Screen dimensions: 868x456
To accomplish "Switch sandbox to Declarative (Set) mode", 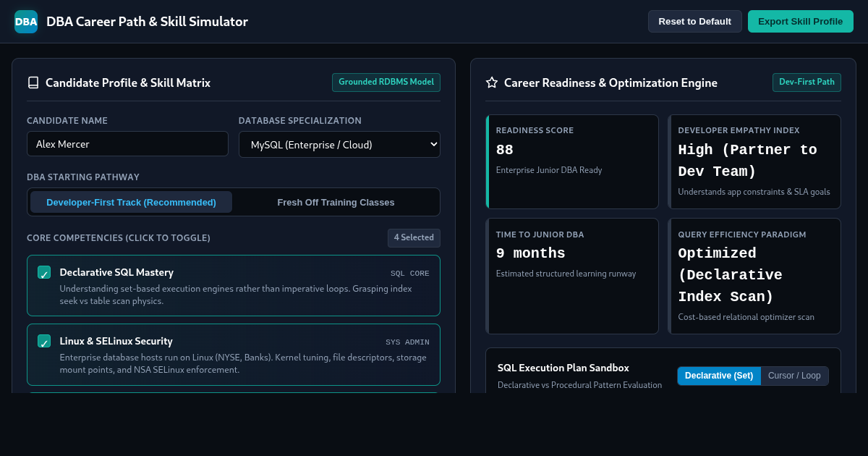I will pyautogui.click(x=719, y=376).
